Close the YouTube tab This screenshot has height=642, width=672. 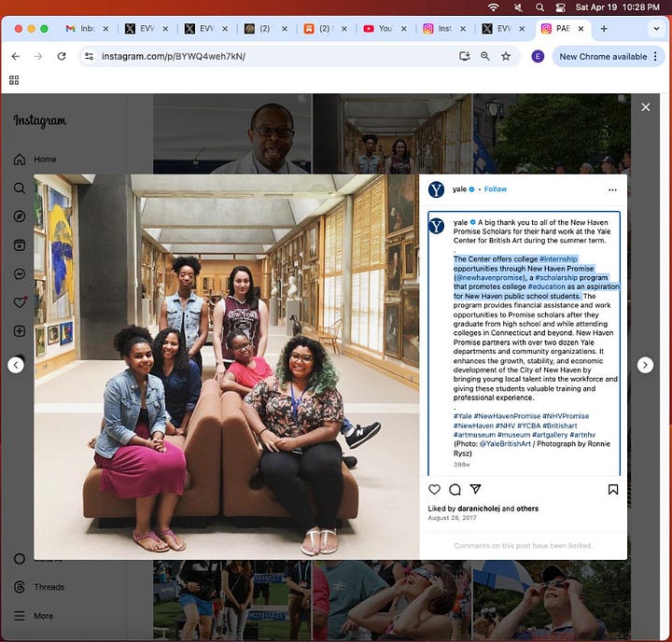[404, 29]
